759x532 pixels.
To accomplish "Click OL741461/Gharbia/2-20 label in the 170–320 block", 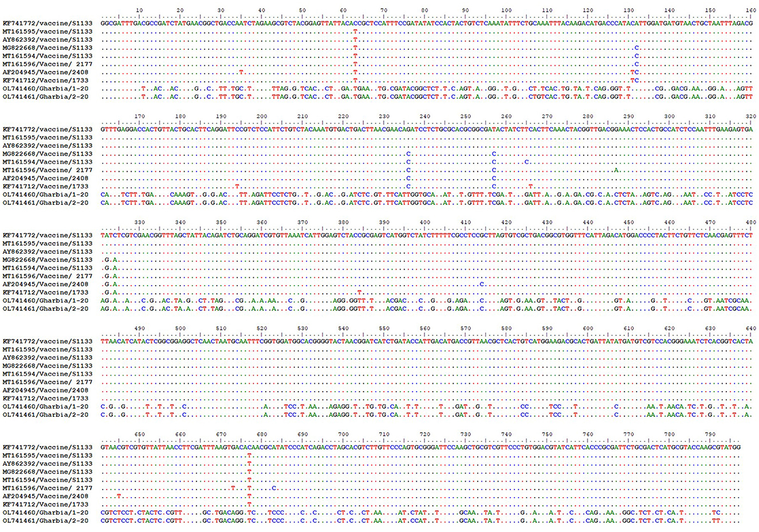I will 46,203.
